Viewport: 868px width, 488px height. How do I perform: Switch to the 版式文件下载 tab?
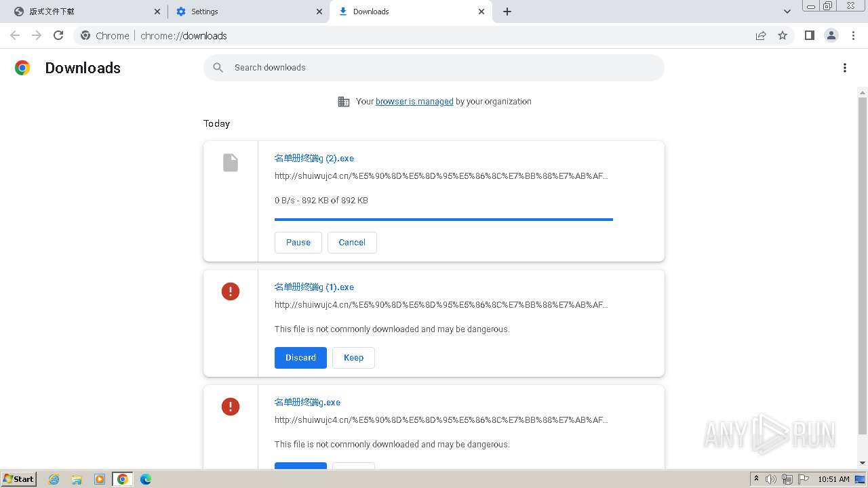[85, 12]
